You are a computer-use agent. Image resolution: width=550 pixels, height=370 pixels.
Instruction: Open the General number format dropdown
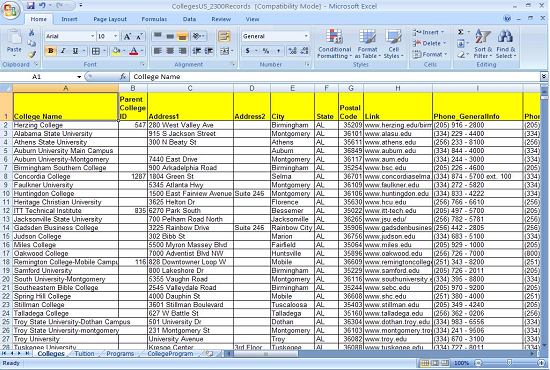coord(306,36)
